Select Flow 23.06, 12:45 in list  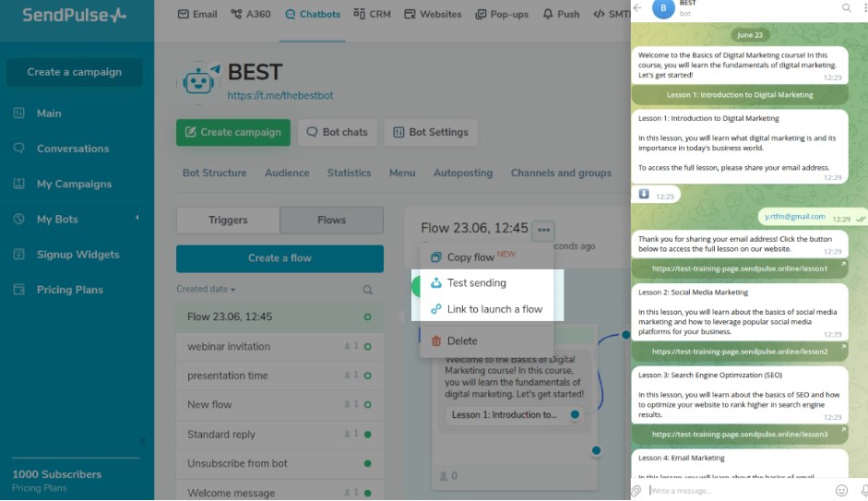click(279, 317)
